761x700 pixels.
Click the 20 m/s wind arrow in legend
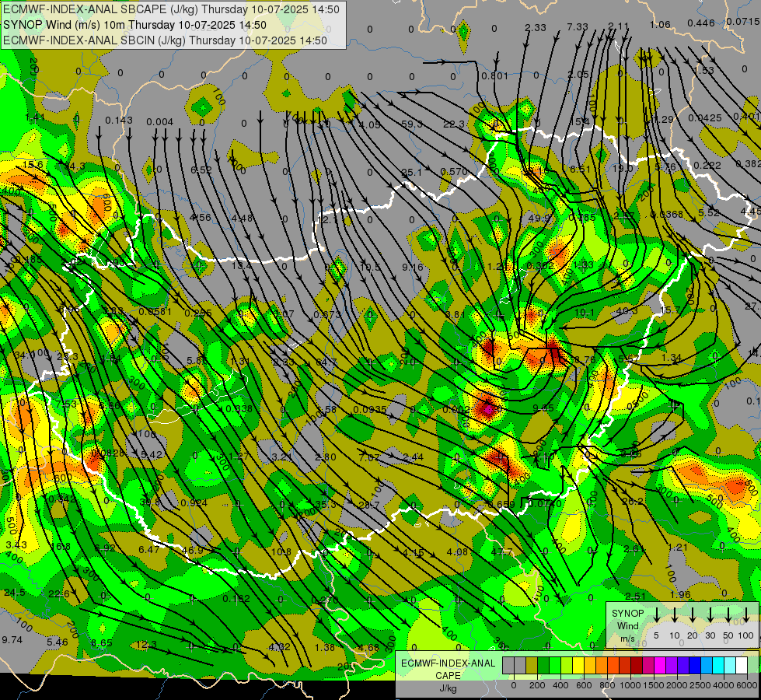coord(693,615)
